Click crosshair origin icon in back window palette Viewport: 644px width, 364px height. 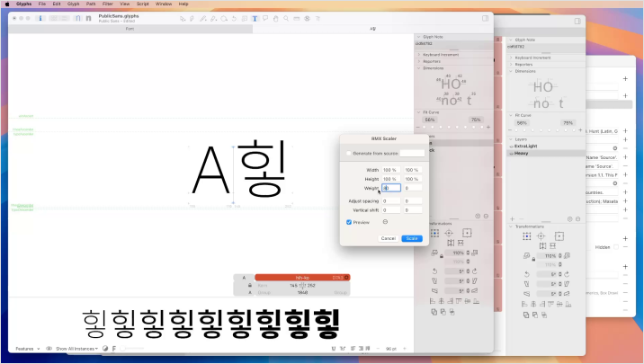(x=541, y=236)
